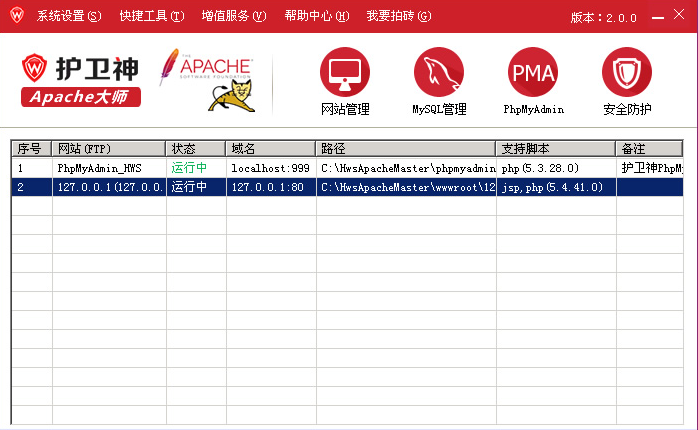Click the C:\HwsApacheMaster\wwwroot path cell

pyautogui.click(x=408, y=187)
